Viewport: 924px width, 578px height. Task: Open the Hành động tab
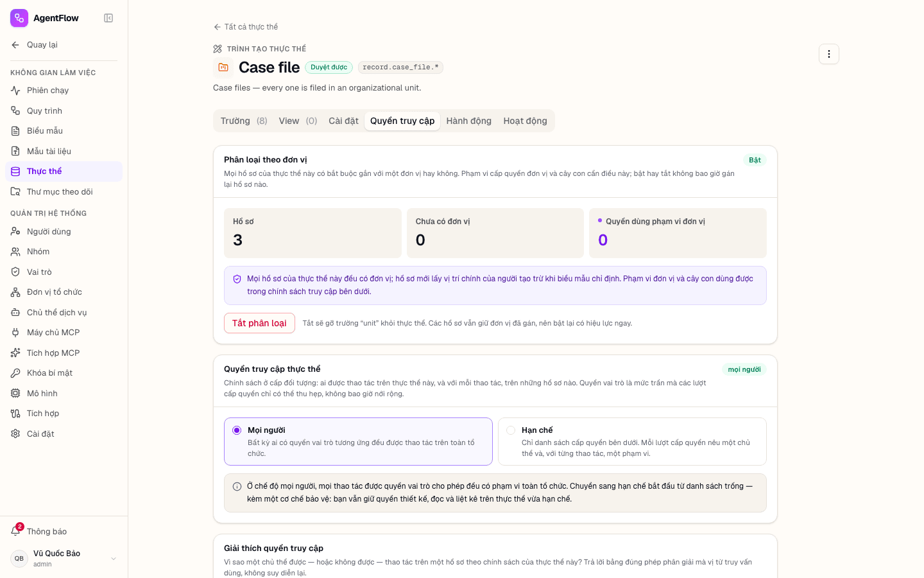[469, 121]
